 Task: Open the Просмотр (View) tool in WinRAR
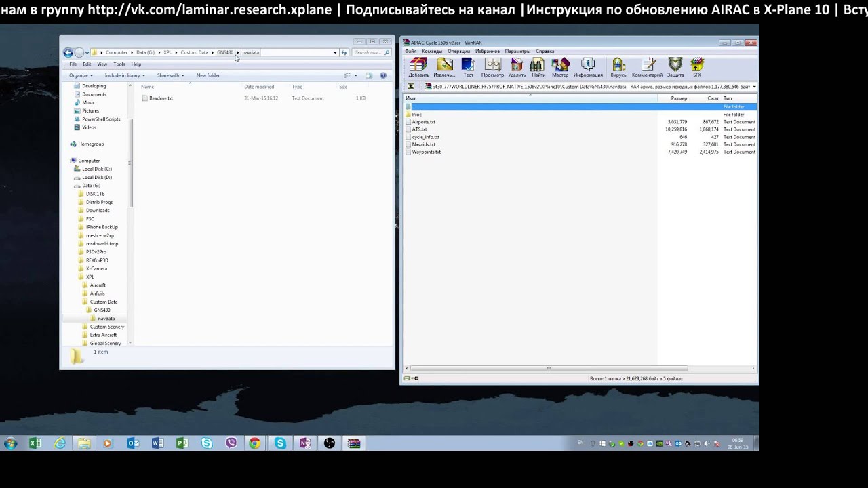[x=493, y=67]
